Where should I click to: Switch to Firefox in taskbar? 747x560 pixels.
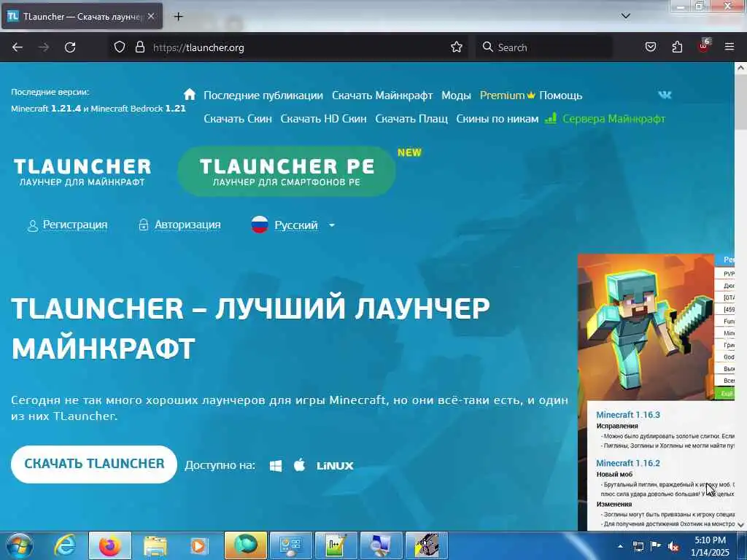click(110, 545)
